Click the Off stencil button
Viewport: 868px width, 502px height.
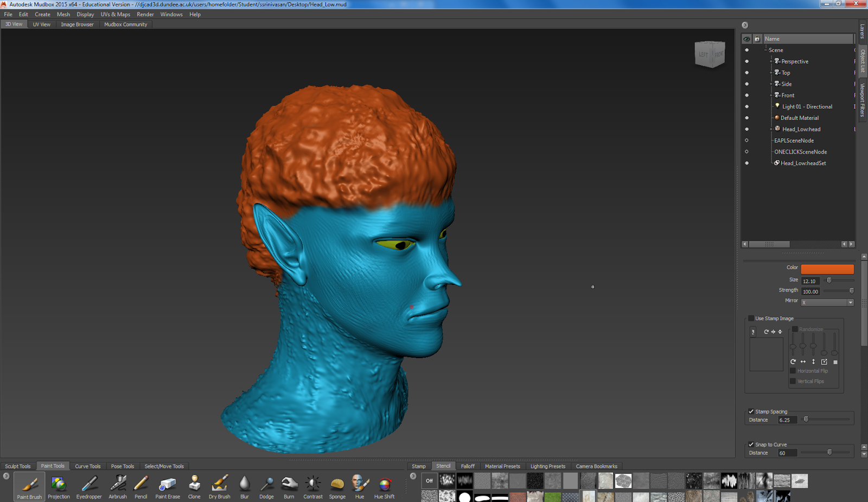click(x=429, y=480)
